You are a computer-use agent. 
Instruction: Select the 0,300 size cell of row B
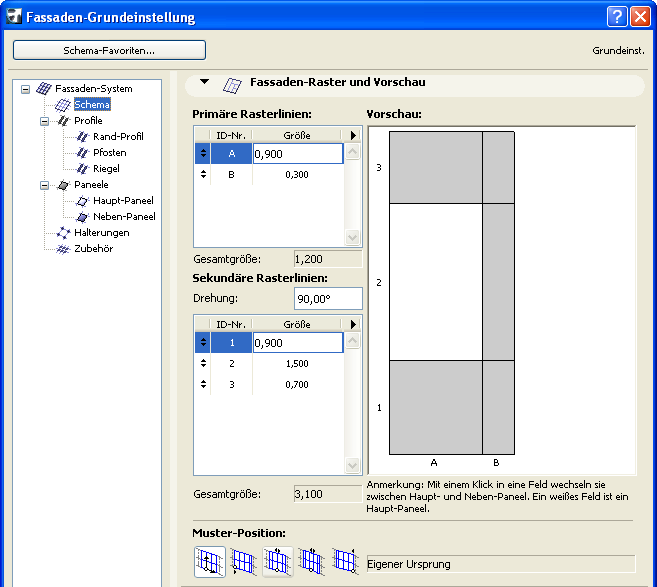tap(297, 175)
